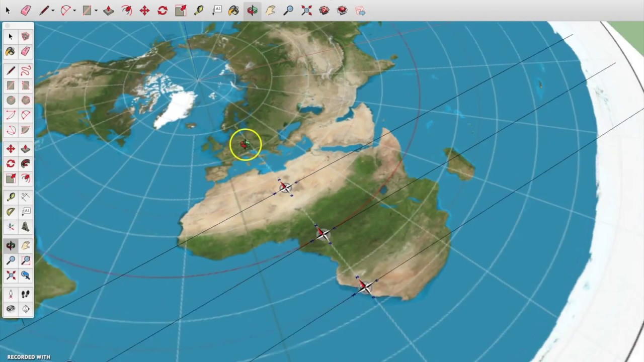The width and height of the screenshot is (644, 362).
Task: Choose the Look Around eye tool
Action: pyautogui.click(x=11, y=309)
